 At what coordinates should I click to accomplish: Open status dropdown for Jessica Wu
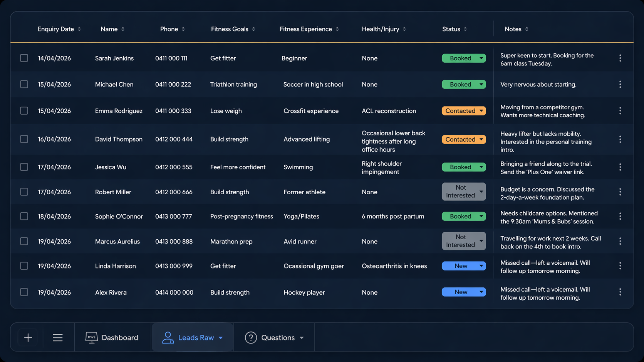[464, 167]
